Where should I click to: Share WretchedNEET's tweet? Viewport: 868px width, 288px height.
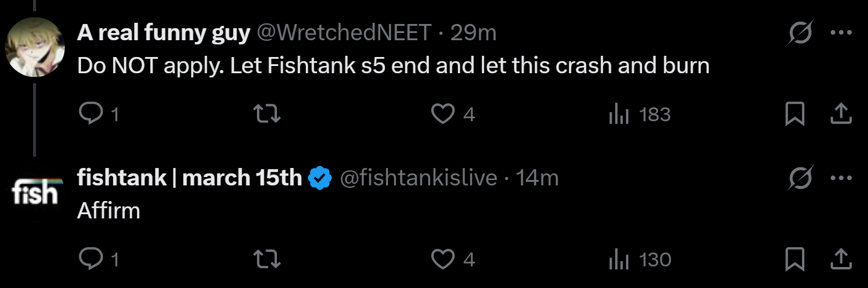click(841, 114)
